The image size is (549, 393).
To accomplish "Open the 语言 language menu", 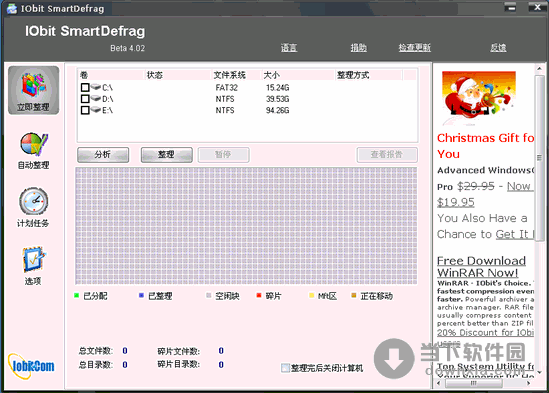I will (x=289, y=47).
